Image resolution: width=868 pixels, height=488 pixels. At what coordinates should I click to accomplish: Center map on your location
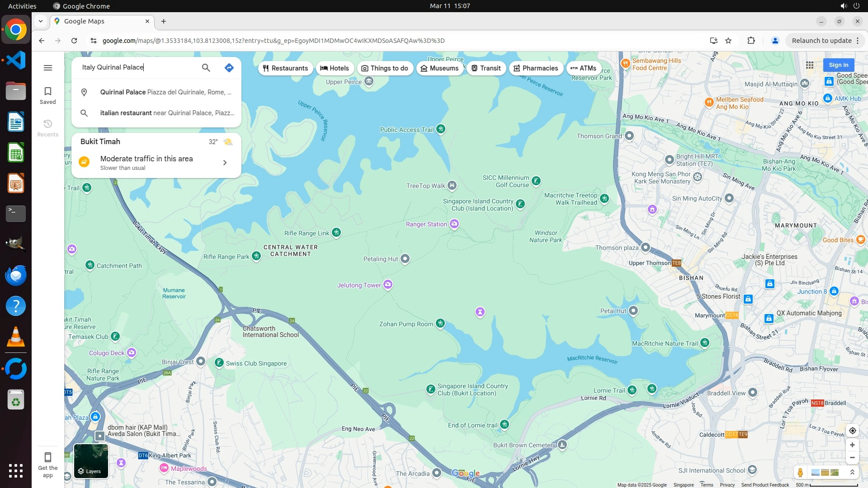click(852, 431)
